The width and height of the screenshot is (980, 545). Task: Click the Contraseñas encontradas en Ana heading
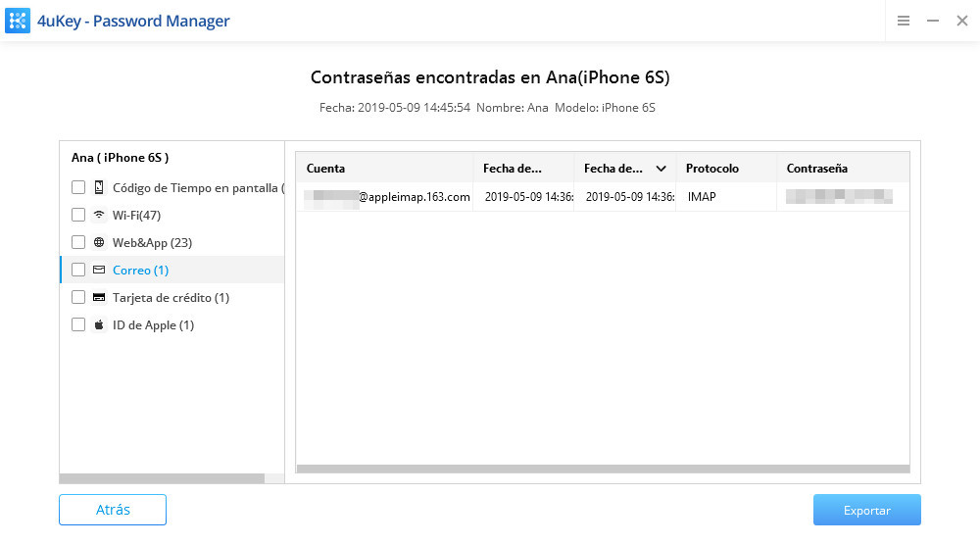490,77
